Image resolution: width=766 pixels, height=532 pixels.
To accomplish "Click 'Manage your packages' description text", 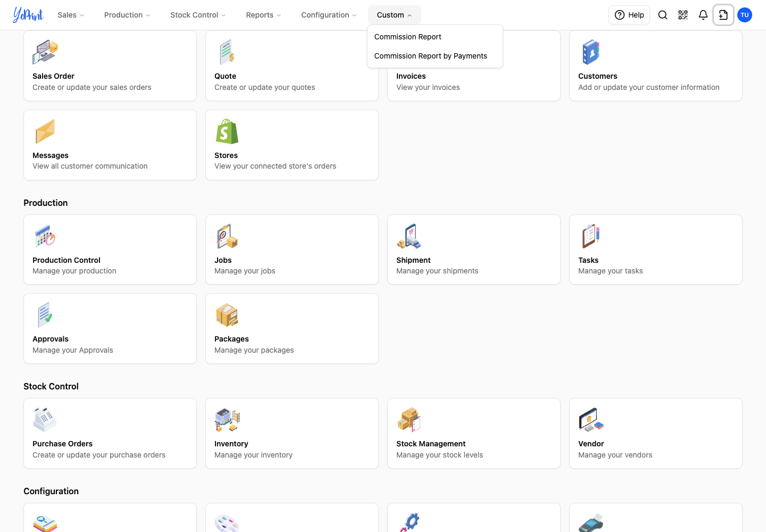I will click(x=254, y=350).
